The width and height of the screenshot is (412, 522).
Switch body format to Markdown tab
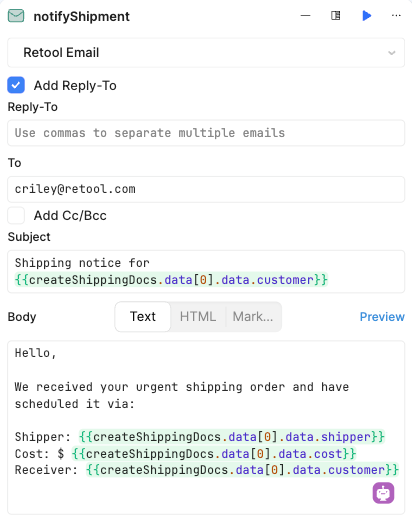click(253, 317)
